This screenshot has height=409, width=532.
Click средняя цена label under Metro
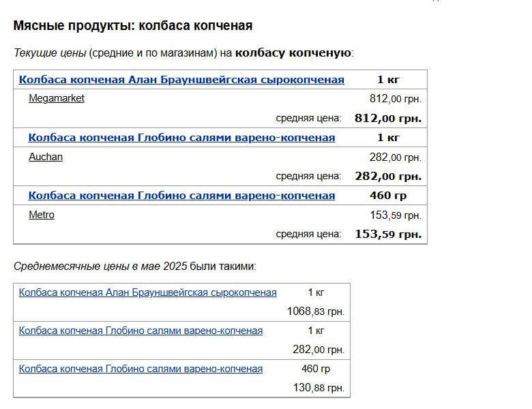308,234
